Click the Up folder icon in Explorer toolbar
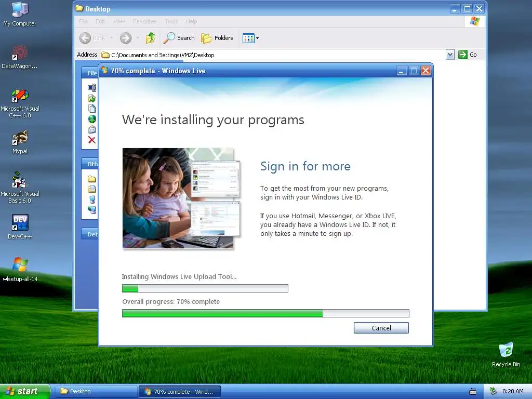The image size is (532, 399). pyautogui.click(x=151, y=38)
